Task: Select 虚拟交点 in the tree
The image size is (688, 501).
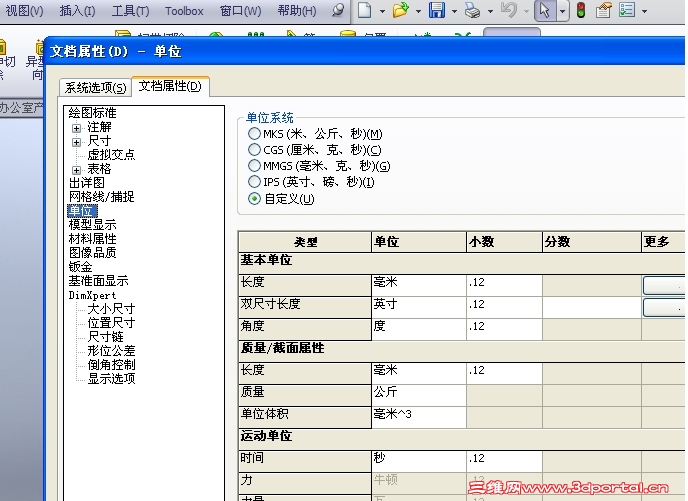Action: pyautogui.click(x=111, y=155)
